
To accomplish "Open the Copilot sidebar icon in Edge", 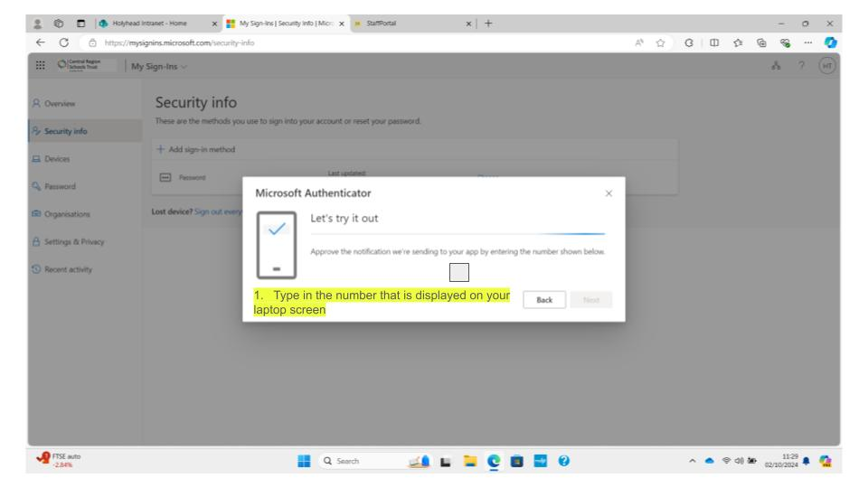I will (x=830, y=42).
